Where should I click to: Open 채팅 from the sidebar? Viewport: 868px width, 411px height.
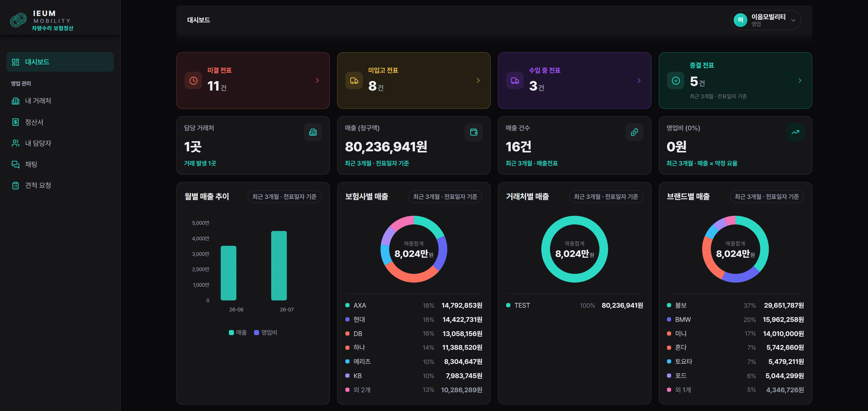(60, 164)
